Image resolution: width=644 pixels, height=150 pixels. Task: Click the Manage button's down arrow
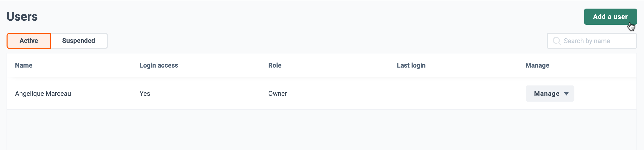566,94
